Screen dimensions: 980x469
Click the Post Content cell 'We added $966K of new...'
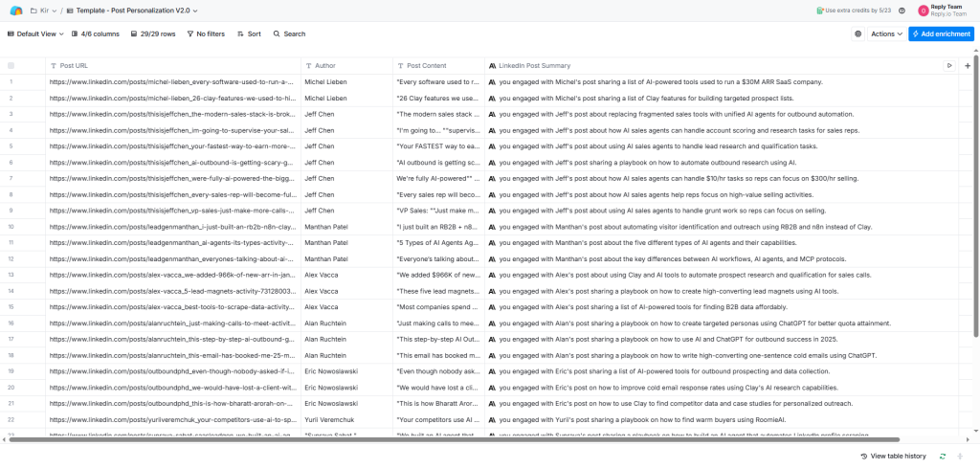point(438,275)
